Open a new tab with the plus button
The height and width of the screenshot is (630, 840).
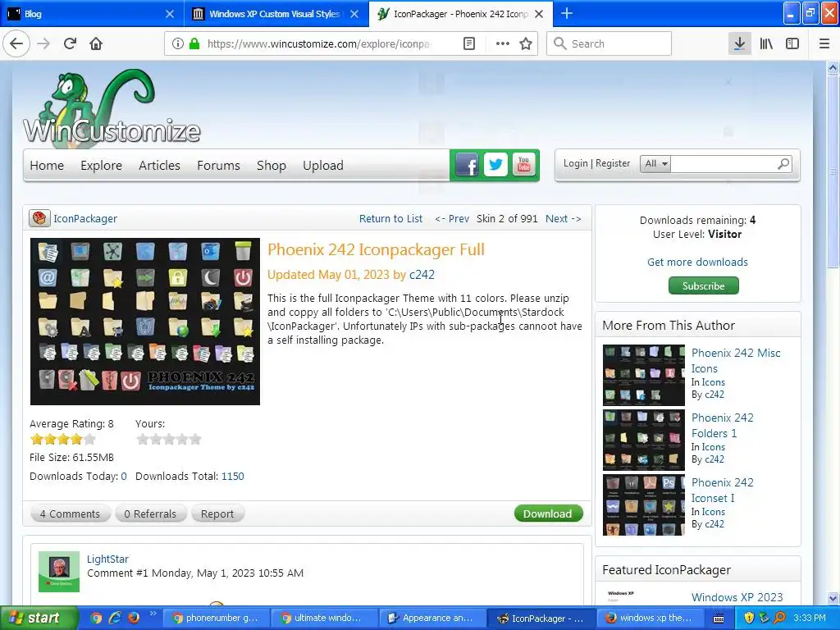click(x=567, y=13)
